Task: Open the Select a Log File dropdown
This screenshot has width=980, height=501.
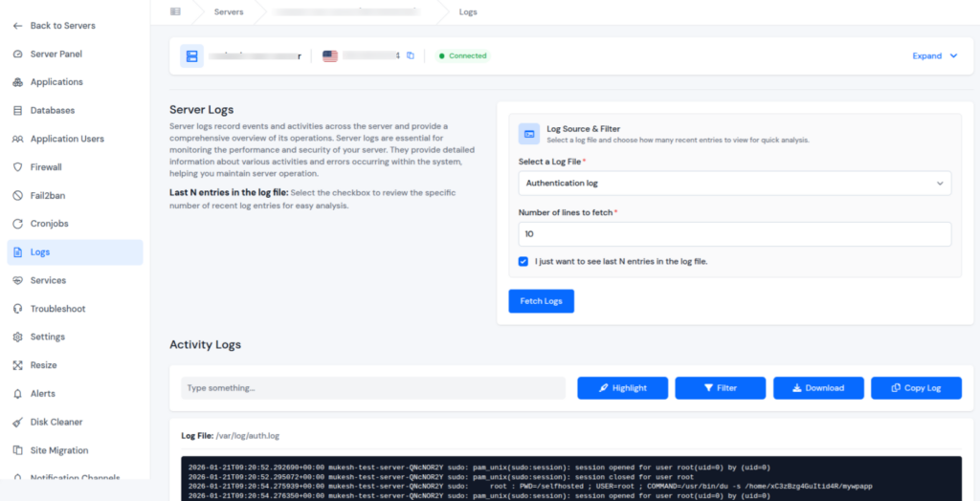Action: (x=735, y=184)
